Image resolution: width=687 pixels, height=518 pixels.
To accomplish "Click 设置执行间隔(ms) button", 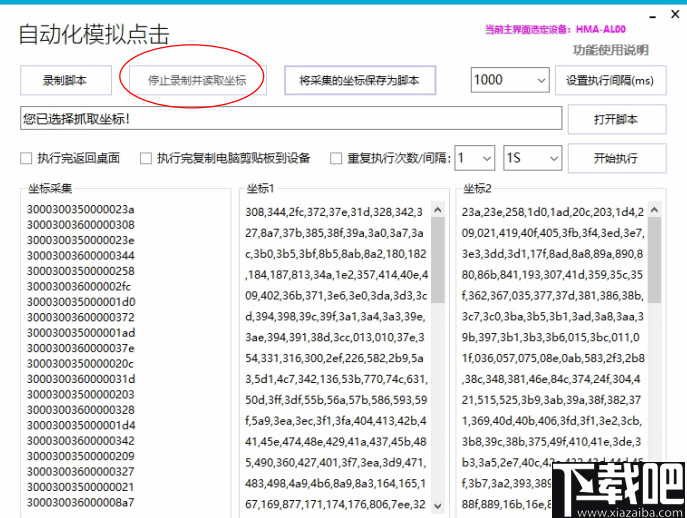I will click(610, 80).
